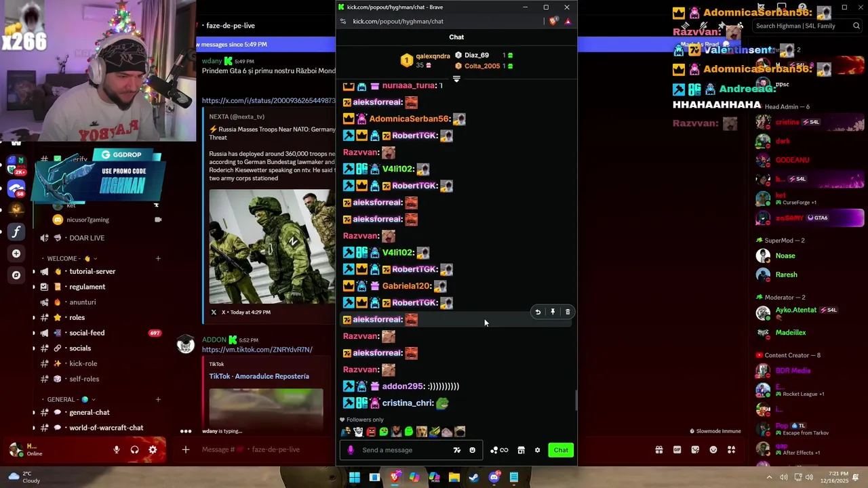
Task: Show hidden system tray icons
Action: pos(769,477)
